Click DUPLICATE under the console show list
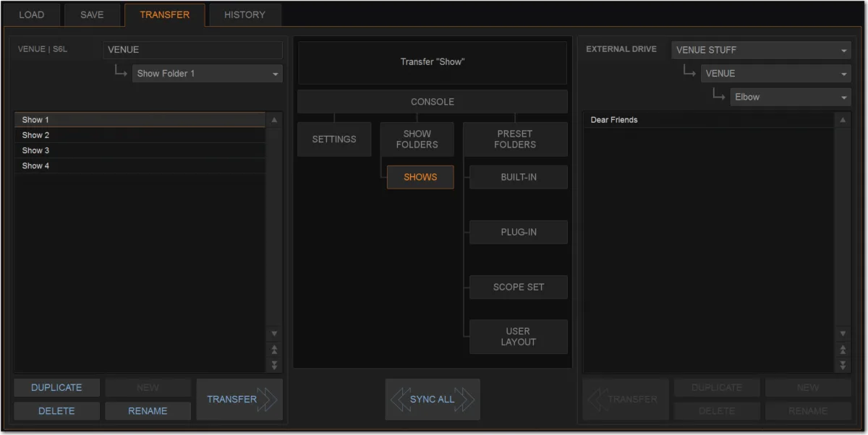 tap(56, 387)
